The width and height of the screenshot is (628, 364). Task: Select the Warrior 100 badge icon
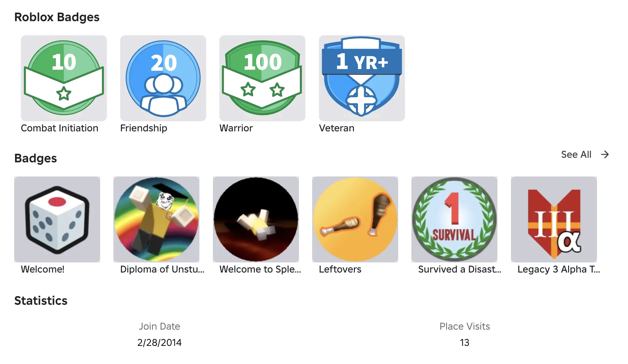(x=262, y=78)
